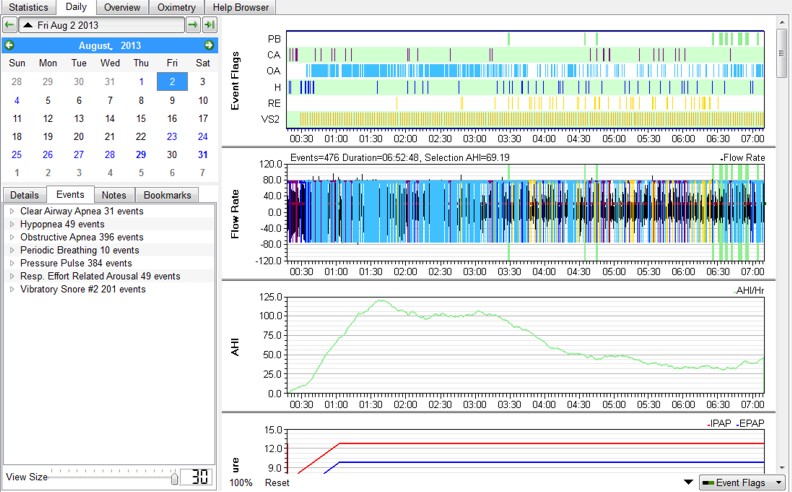This screenshot has height=492, width=792.
Task: Expand Clear Airway Apnea 31 events
Action: (12, 211)
